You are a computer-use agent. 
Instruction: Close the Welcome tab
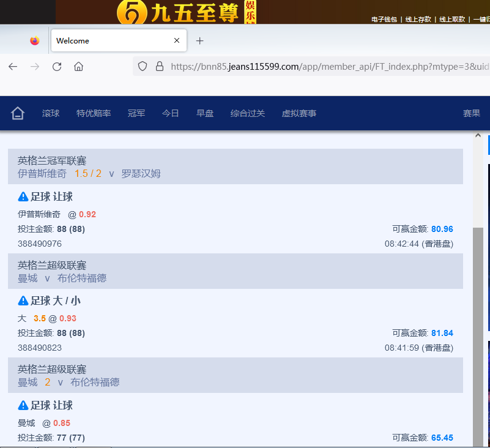point(177,40)
